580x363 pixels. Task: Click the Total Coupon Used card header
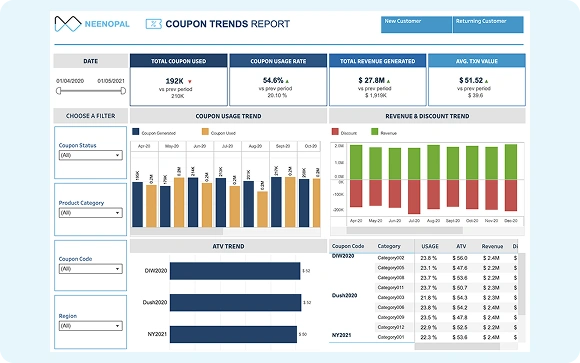(179, 61)
